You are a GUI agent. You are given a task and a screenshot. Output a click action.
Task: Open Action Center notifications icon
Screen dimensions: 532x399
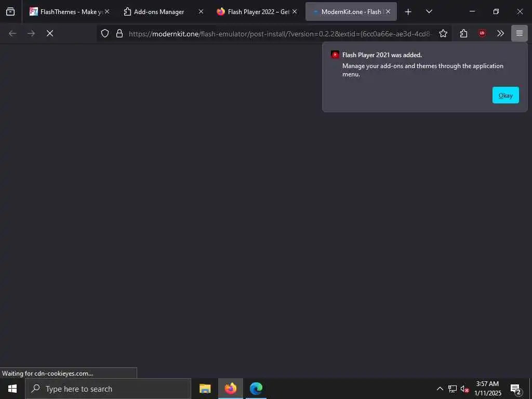click(x=515, y=389)
